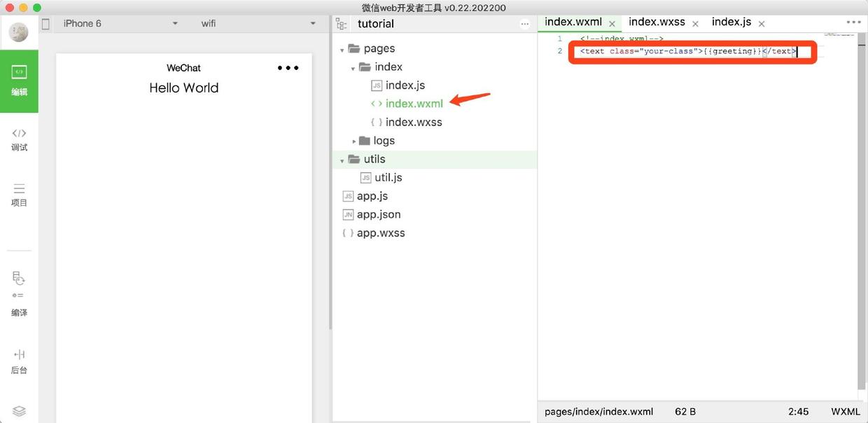Click the file tree icon beside tutorial
This screenshot has height=423, width=868.
coord(342,24)
